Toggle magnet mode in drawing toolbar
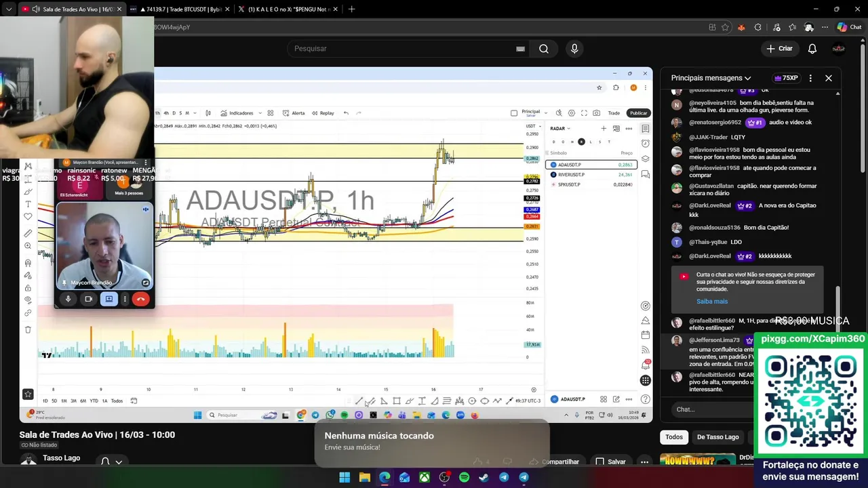 coord(28,263)
